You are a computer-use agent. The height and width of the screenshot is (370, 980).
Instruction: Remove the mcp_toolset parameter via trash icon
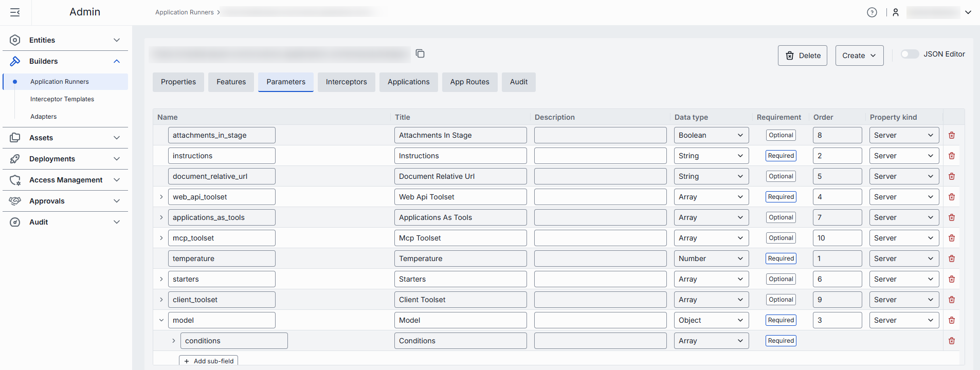(x=952, y=238)
